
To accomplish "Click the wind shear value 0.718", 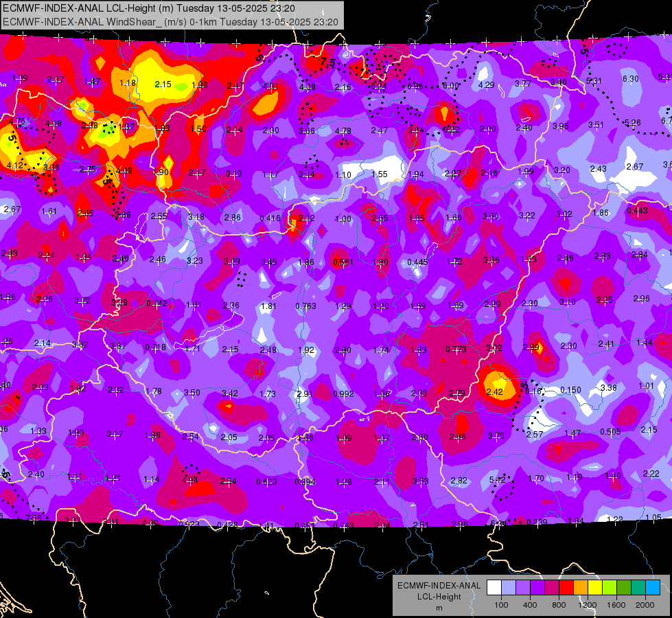I will (x=156, y=347).
